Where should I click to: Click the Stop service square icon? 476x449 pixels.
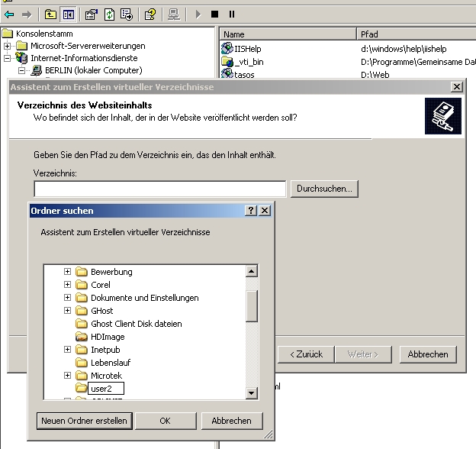point(214,14)
